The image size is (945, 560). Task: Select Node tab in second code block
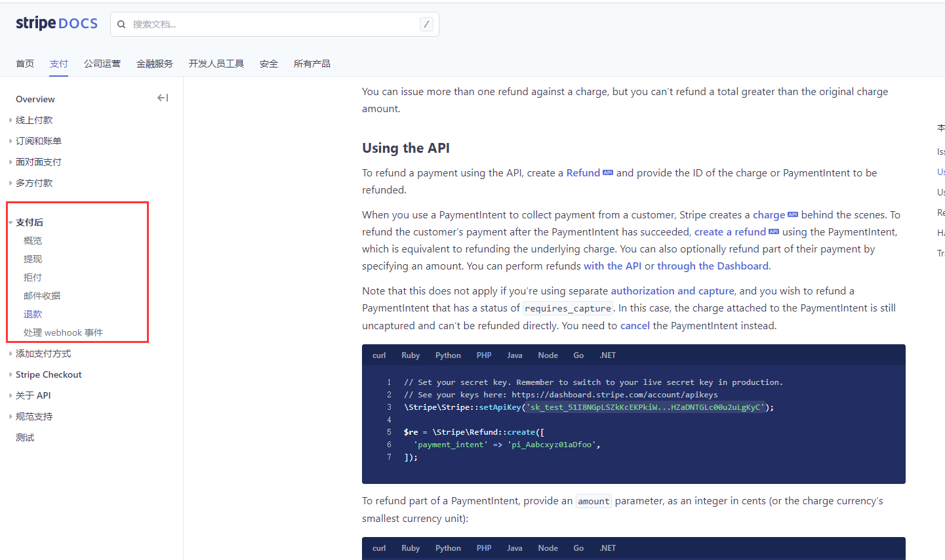point(548,548)
